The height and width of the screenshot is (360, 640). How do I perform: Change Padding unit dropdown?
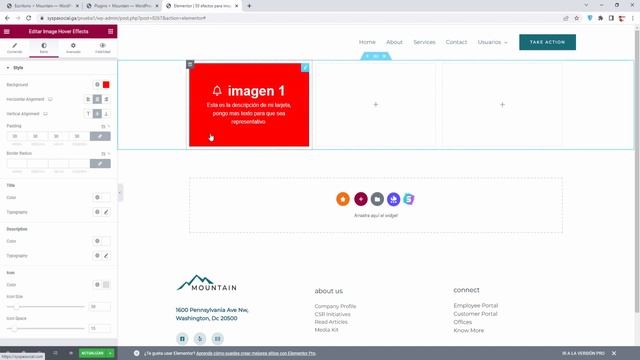click(x=105, y=126)
